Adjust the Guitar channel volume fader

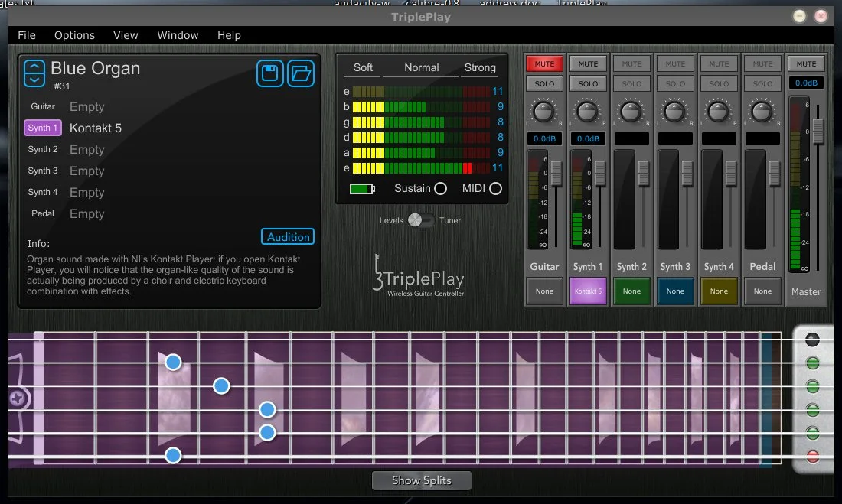click(556, 173)
